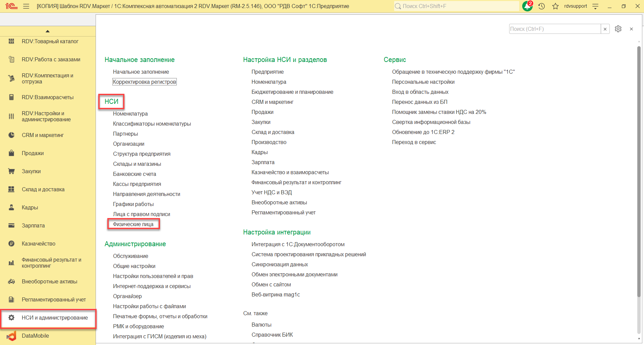Collapse sidebar using the up arrow

pyautogui.click(x=48, y=31)
